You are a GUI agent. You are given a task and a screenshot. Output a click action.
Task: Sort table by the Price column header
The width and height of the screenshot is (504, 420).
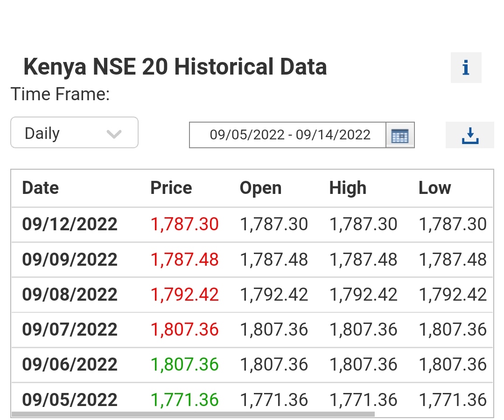171,188
